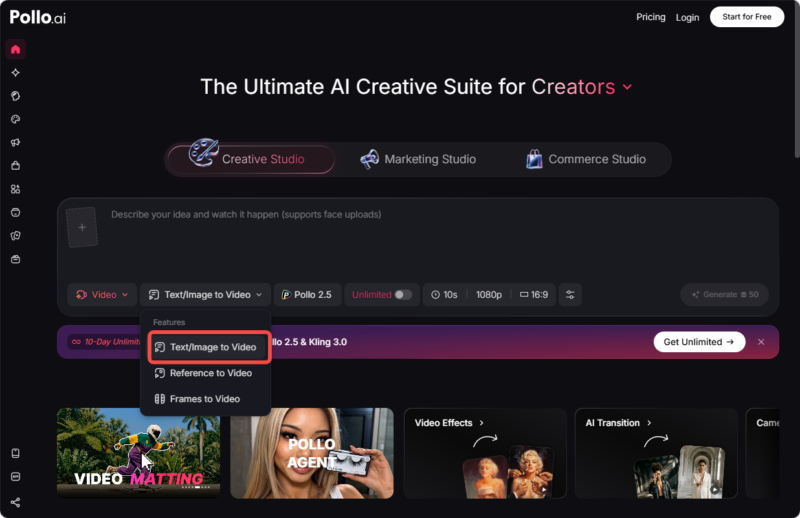The image size is (800, 518).
Task: Open the Video type dropdown
Action: click(x=102, y=294)
